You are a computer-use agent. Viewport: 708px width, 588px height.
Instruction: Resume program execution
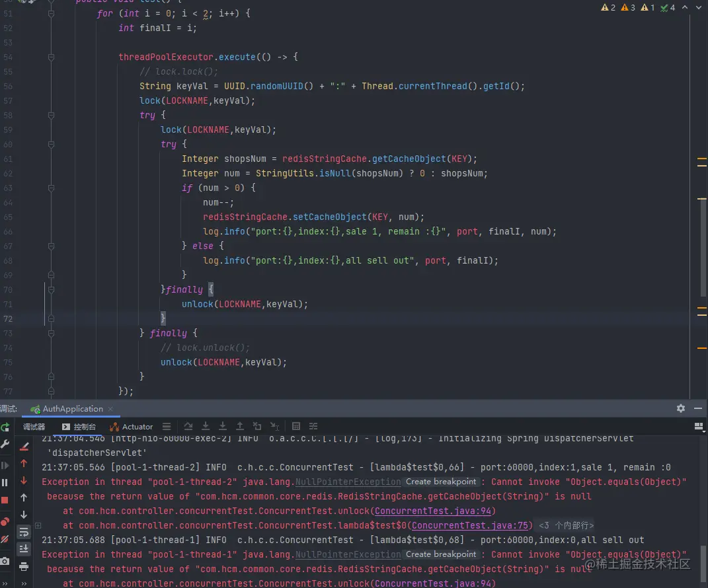click(x=5, y=465)
